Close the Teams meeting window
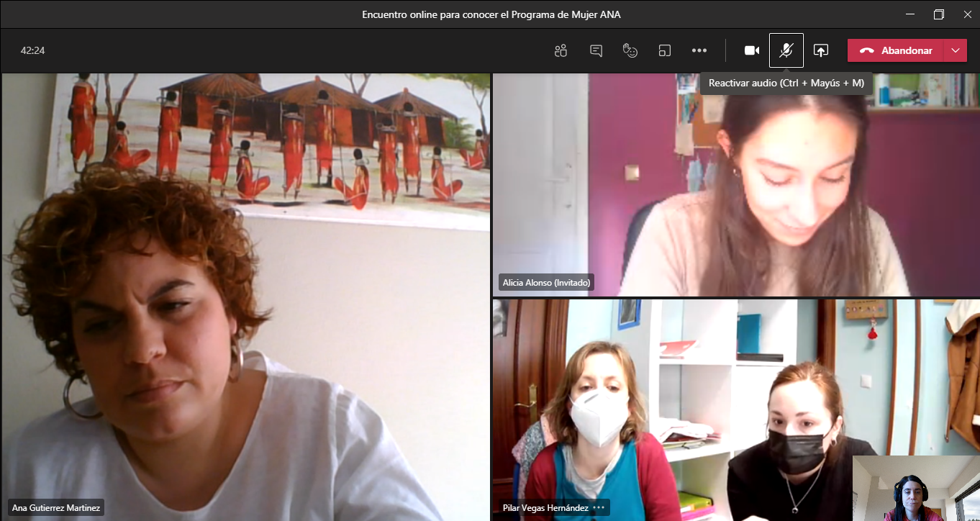This screenshot has height=521, width=980. coord(967,14)
